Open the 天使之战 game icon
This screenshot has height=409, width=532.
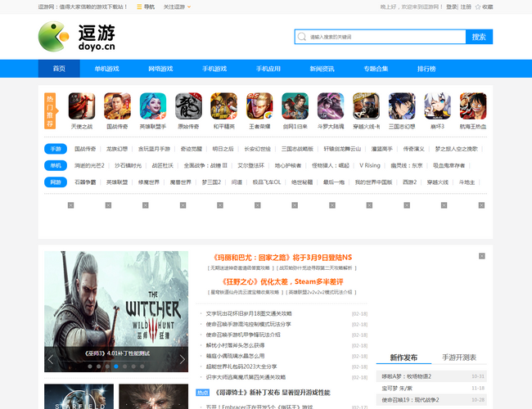[x=82, y=106]
